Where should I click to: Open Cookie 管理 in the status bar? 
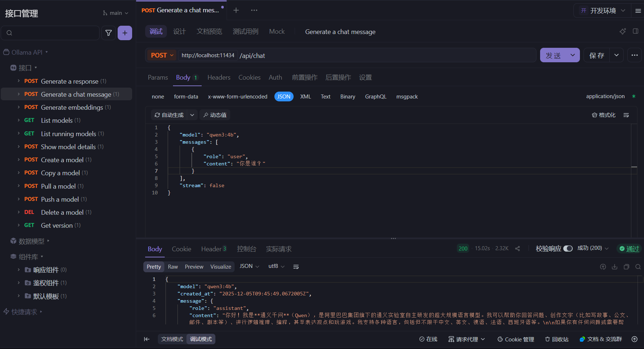click(x=516, y=339)
